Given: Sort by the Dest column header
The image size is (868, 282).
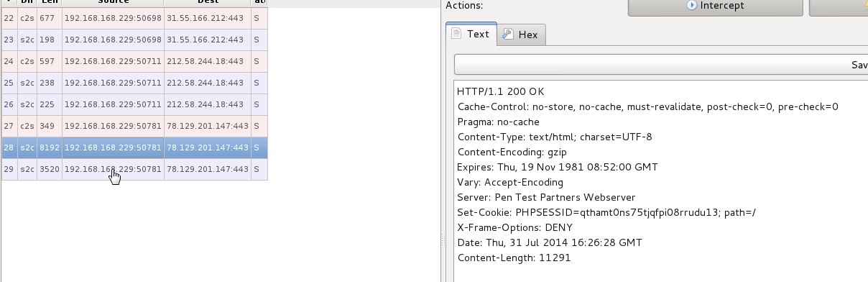Looking at the screenshot, I should click(x=207, y=3).
